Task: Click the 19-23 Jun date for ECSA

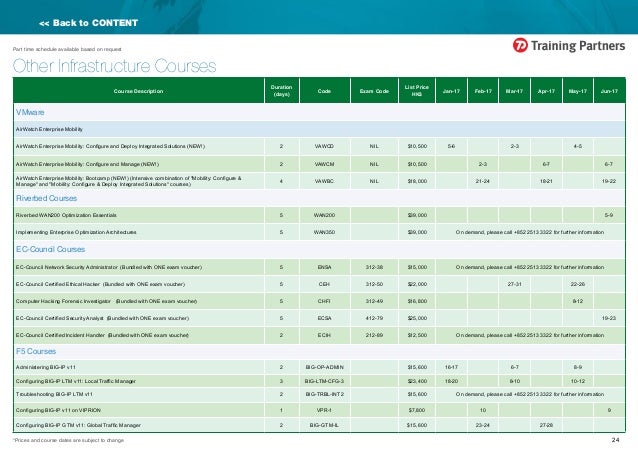Action: point(609,318)
